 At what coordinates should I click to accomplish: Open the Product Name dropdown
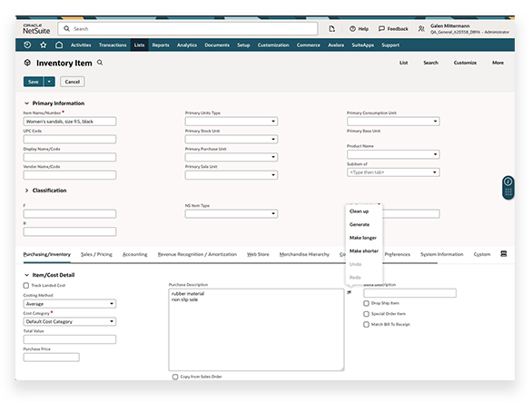point(393,154)
